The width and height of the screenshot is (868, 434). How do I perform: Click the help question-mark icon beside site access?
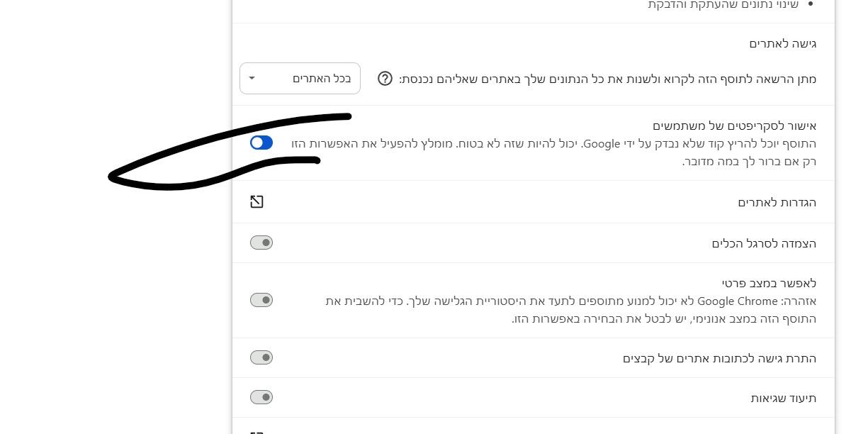point(385,79)
